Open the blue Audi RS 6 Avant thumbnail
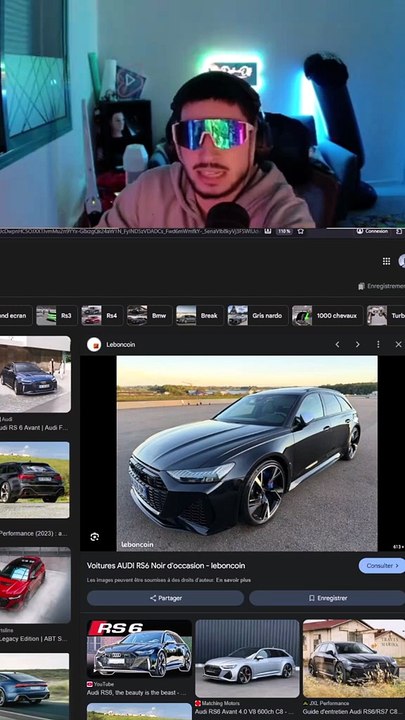The width and height of the screenshot is (405, 720). point(35,374)
